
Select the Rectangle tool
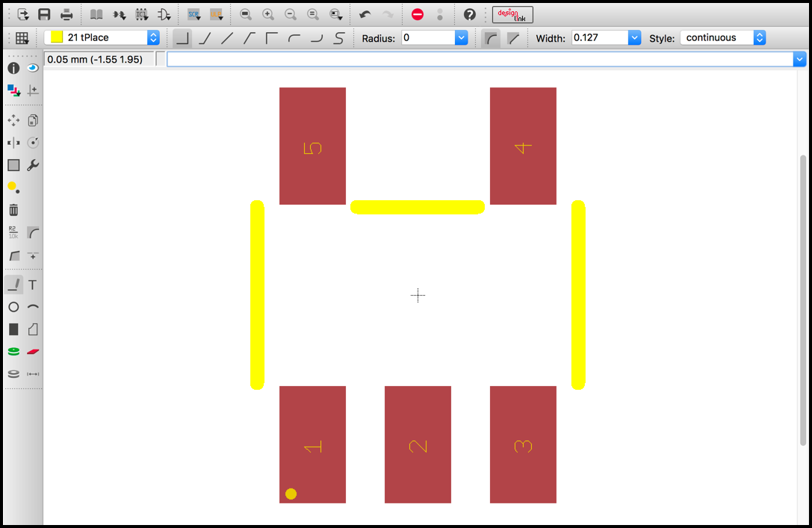tap(13, 329)
